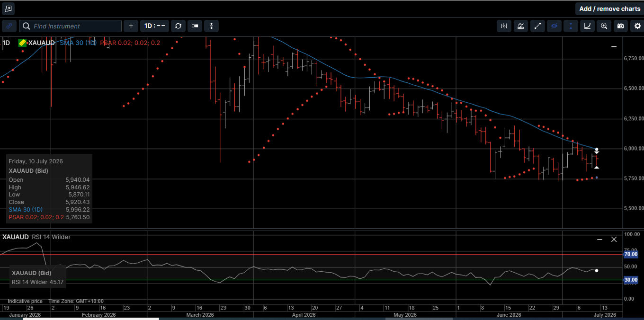This screenshot has width=644, height=320.
Task: Toggle the blue hourglass-shaped icon
Action: 571,26
